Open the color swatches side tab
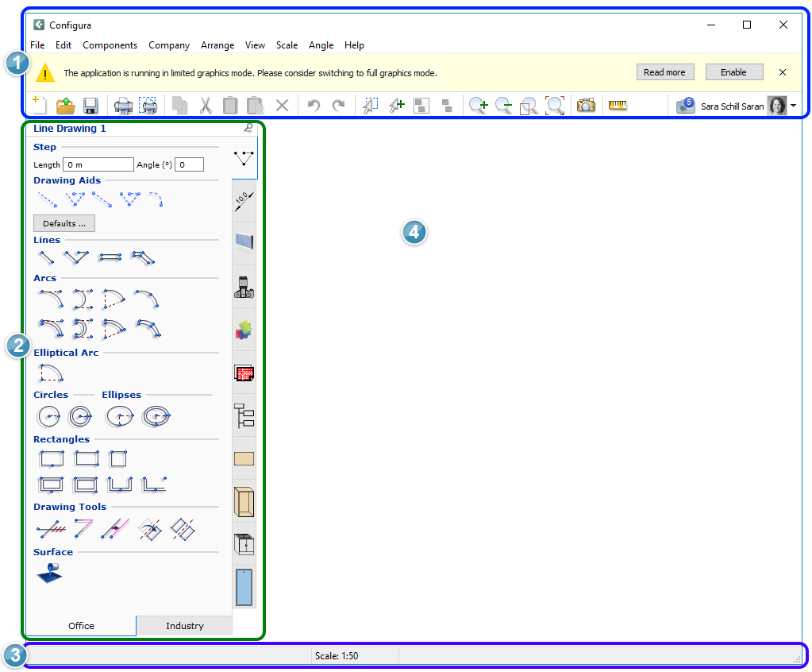812x672 pixels. pos(244,330)
